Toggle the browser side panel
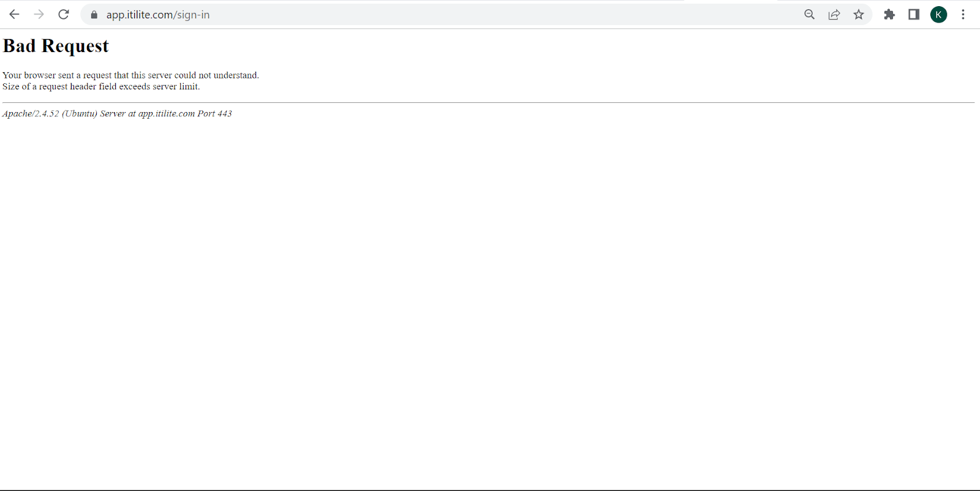Viewport: 980px width, 491px height. coord(914,15)
